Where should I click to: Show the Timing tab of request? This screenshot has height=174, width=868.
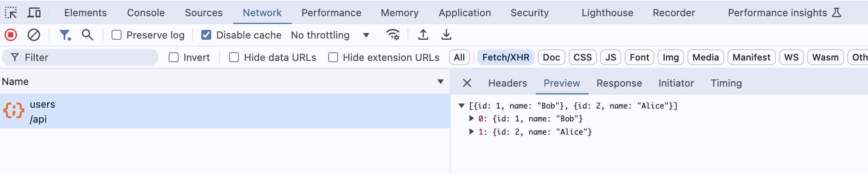[726, 83]
